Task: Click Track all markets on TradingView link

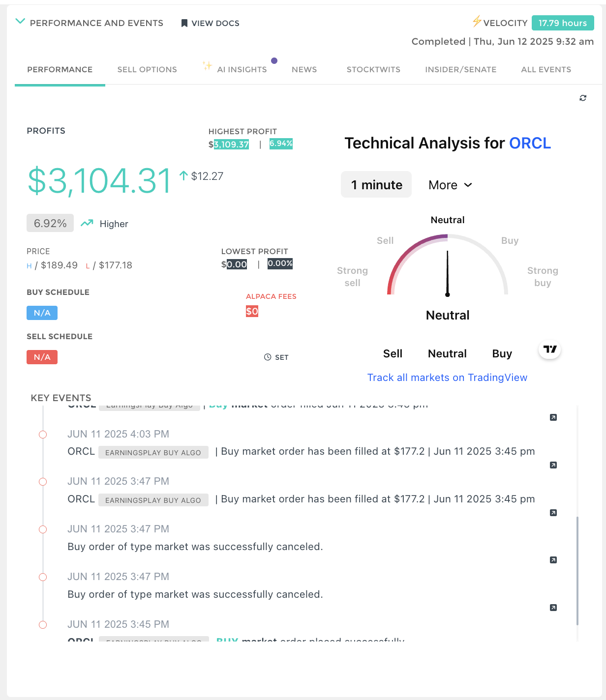Action: [x=447, y=378]
